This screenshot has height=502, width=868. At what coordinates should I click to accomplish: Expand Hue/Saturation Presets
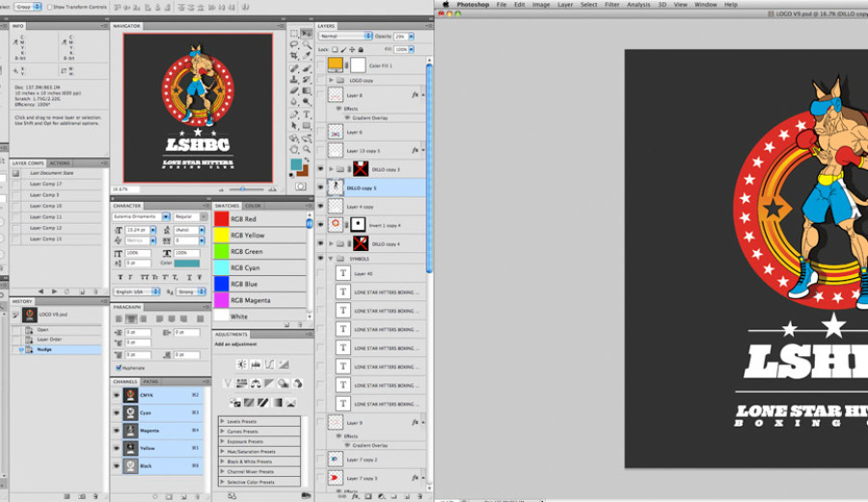223,452
